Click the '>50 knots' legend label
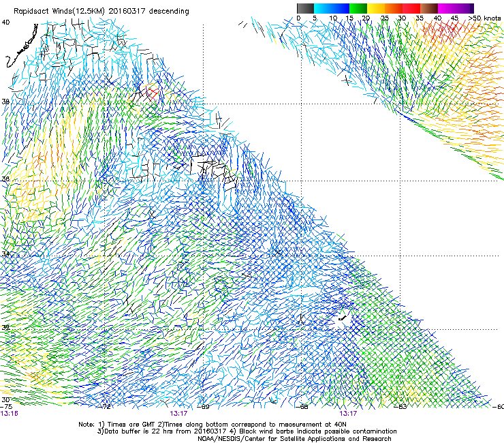504x443 pixels. (x=485, y=18)
